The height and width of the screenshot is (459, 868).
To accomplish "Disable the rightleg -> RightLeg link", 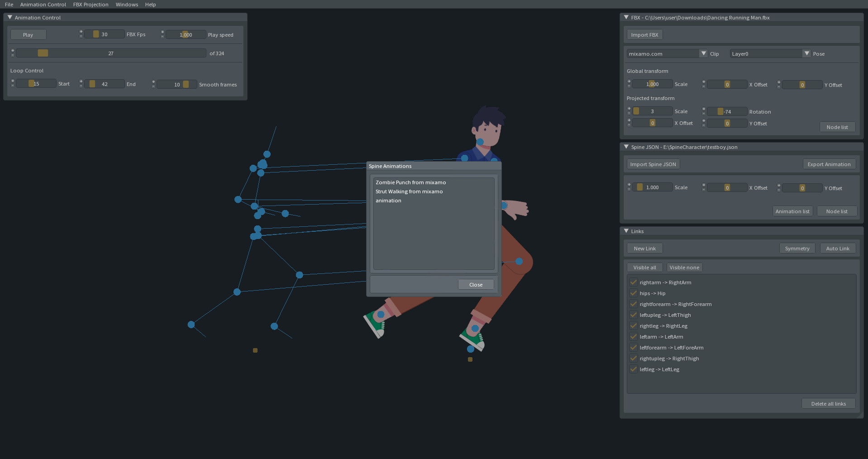I will click(x=633, y=325).
